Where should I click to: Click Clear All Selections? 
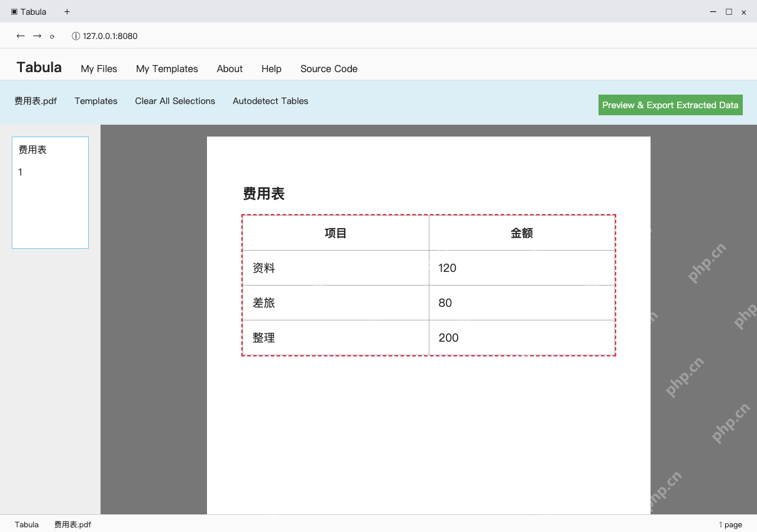pos(175,101)
